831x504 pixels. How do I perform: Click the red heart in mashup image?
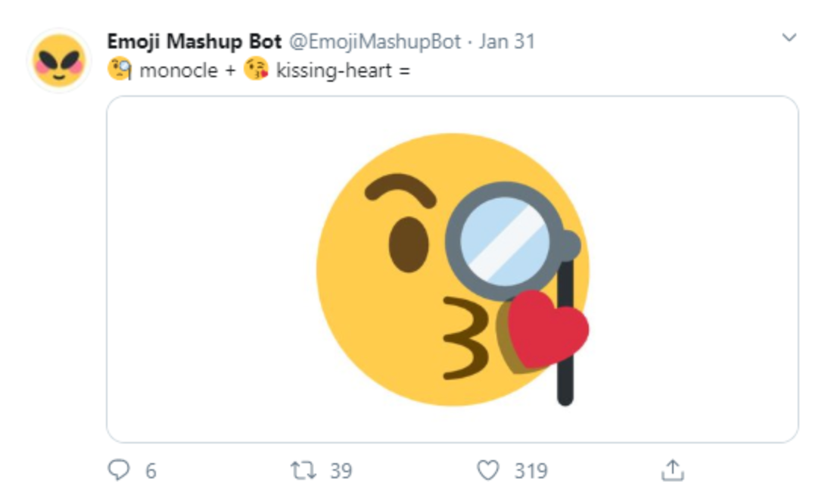point(547,328)
